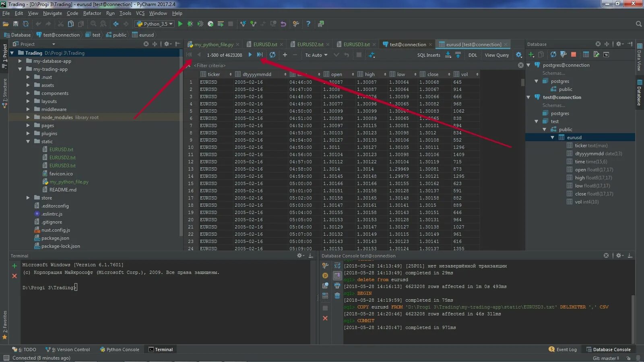Start debugging with the bug icon
644x362 pixels.
(190, 24)
